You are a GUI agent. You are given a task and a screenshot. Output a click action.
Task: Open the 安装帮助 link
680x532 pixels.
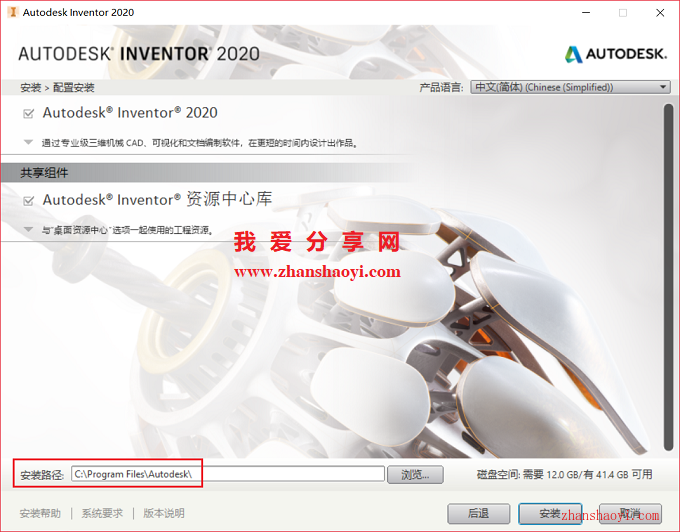pos(40,513)
